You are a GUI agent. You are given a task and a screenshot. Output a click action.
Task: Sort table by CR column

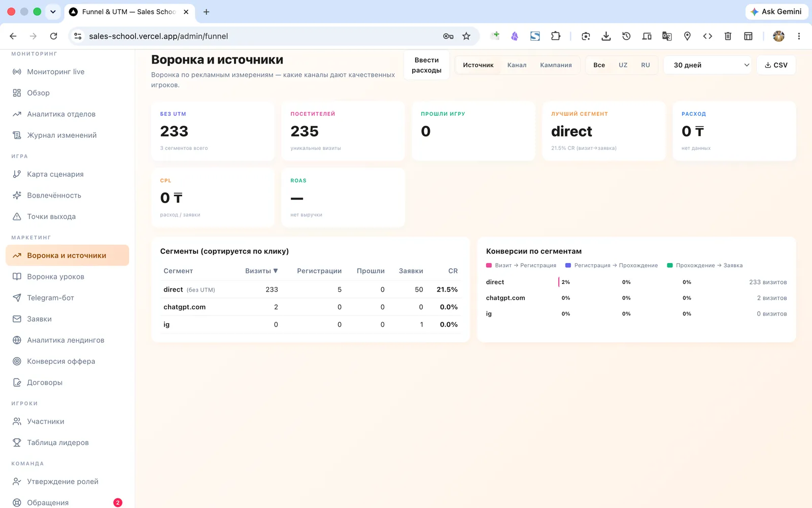click(453, 271)
